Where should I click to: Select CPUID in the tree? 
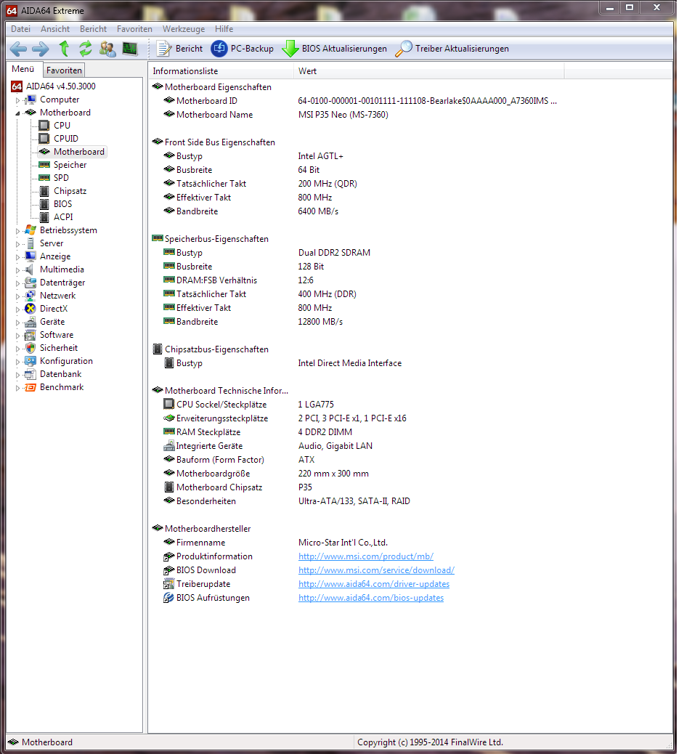point(66,139)
